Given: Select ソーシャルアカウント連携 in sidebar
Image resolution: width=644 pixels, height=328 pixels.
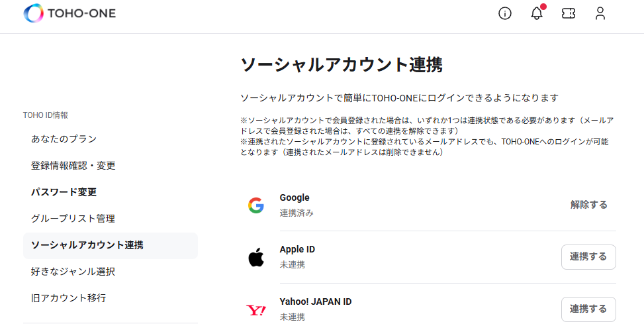Looking at the screenshot, I should (x=87, y=245).
